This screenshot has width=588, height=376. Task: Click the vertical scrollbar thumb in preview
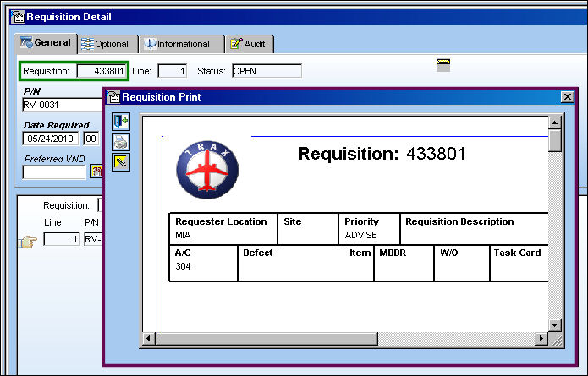(x=555, y=140)
